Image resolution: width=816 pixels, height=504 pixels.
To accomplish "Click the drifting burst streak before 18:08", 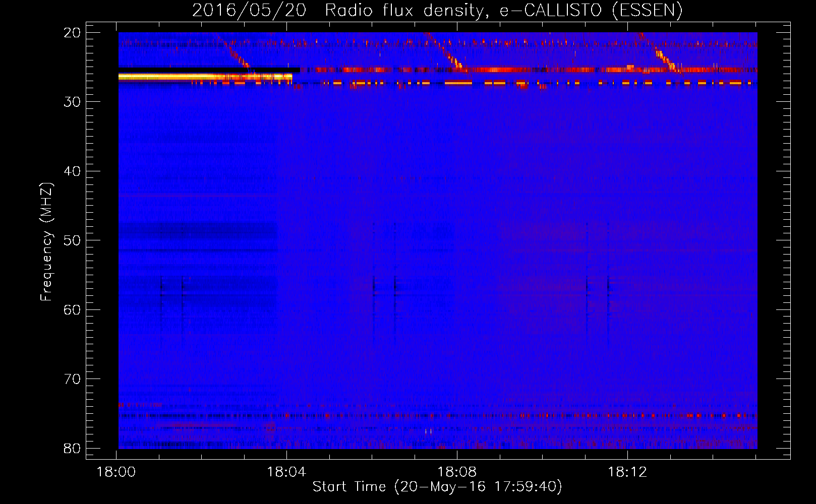I will (x=445, y=50).
